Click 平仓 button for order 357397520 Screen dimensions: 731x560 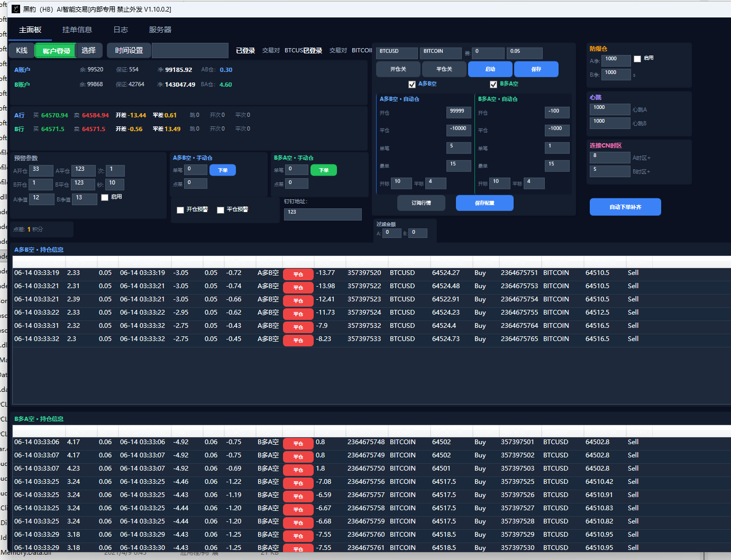(298, 274)
